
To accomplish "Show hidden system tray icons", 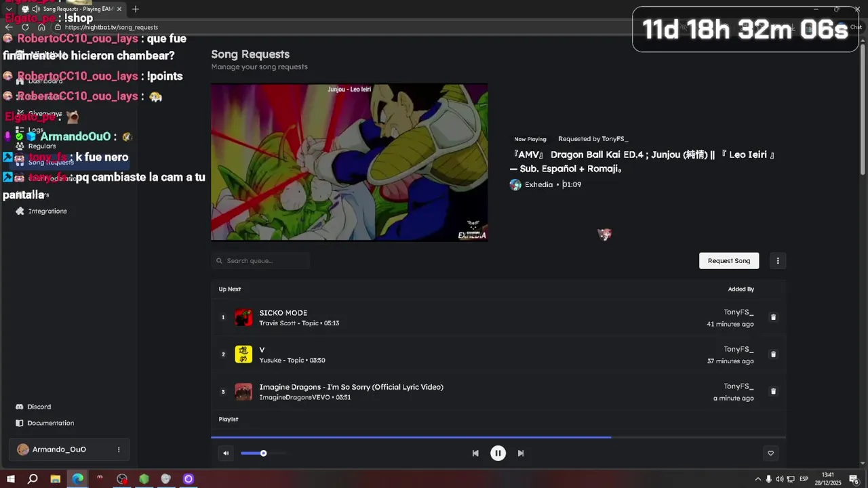I will (x=758, y=479).
